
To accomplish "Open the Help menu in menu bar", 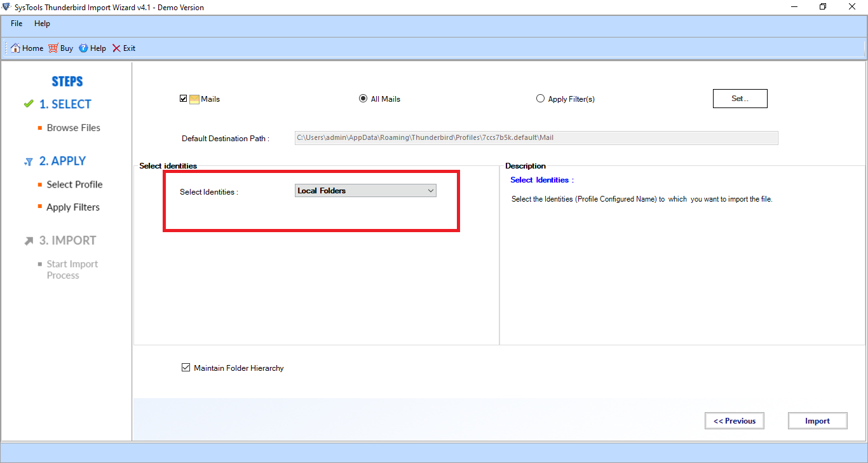I will point(42,24).
